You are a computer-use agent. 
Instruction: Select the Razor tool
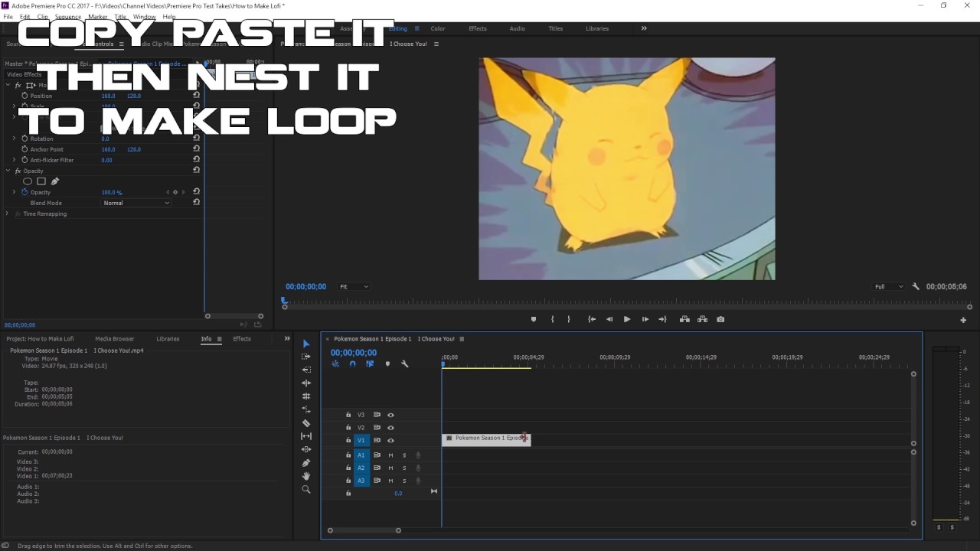pyautogui.click(x=306, y=423)
